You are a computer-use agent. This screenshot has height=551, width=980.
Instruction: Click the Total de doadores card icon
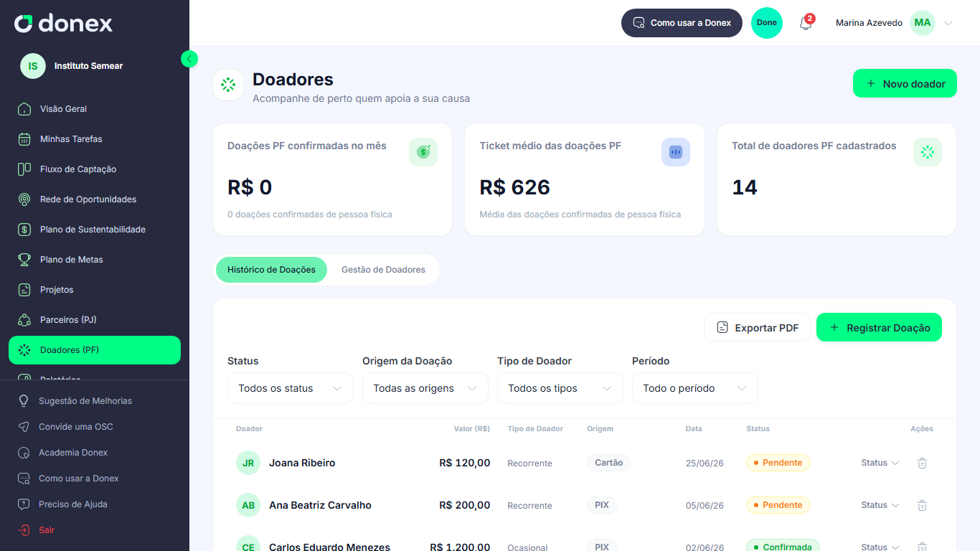928,152
